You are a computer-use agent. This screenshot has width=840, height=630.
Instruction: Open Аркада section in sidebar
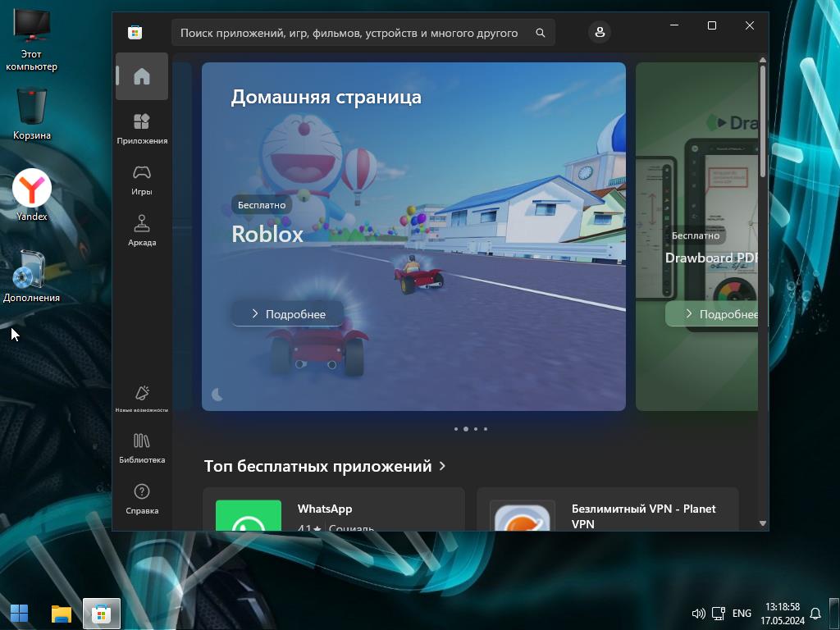[x=142, y=231]
